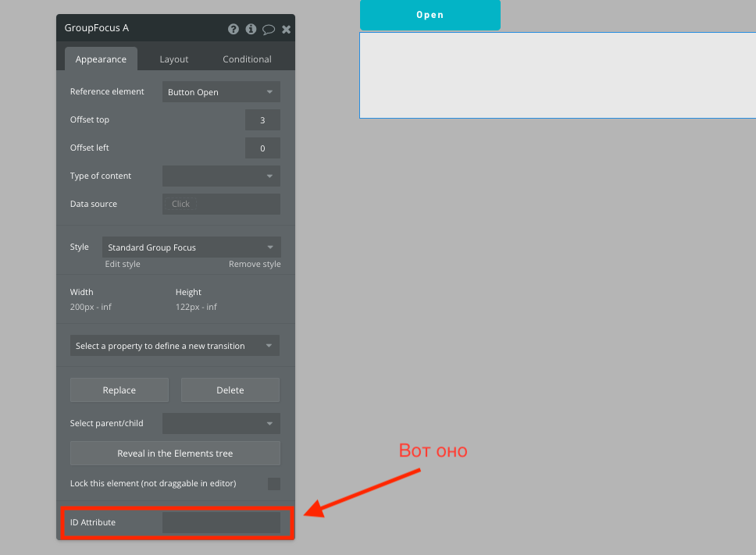Click the GroupFocus A panel title
This screenshot has width=756, height=555.
pyautogui.click(x=97, y=28)
